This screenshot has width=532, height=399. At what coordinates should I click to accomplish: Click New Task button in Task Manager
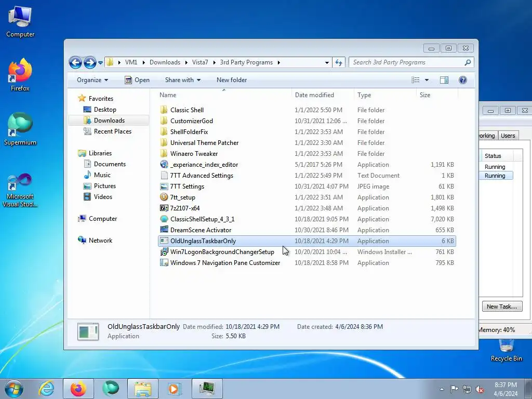coord(502,307)
